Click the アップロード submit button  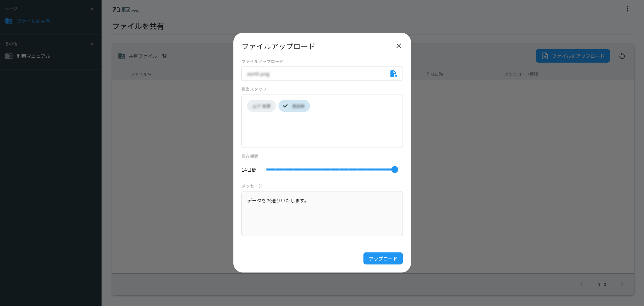pos(383,259)
